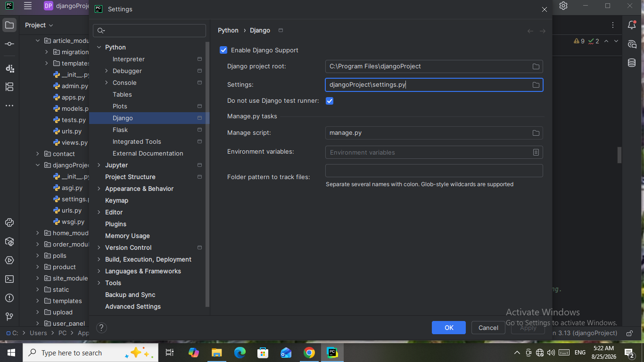
Task: Toggle Do not use Django test runner
Action: (x=330, y=101)
